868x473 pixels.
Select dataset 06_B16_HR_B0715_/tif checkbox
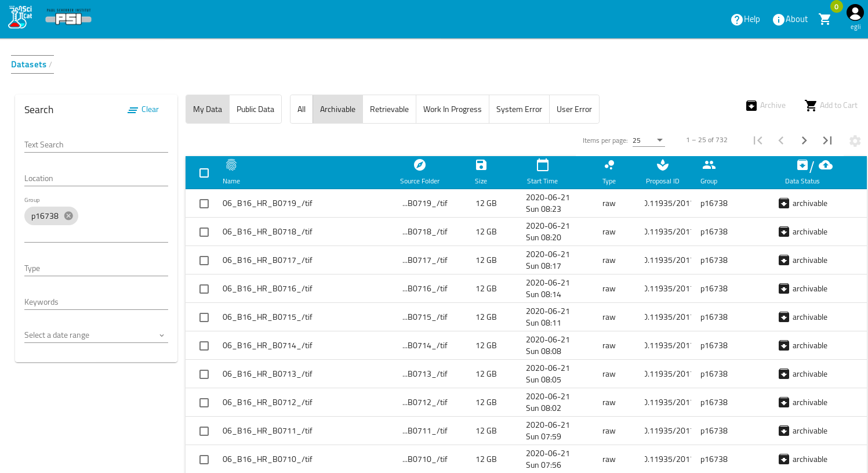pos(204,317)
